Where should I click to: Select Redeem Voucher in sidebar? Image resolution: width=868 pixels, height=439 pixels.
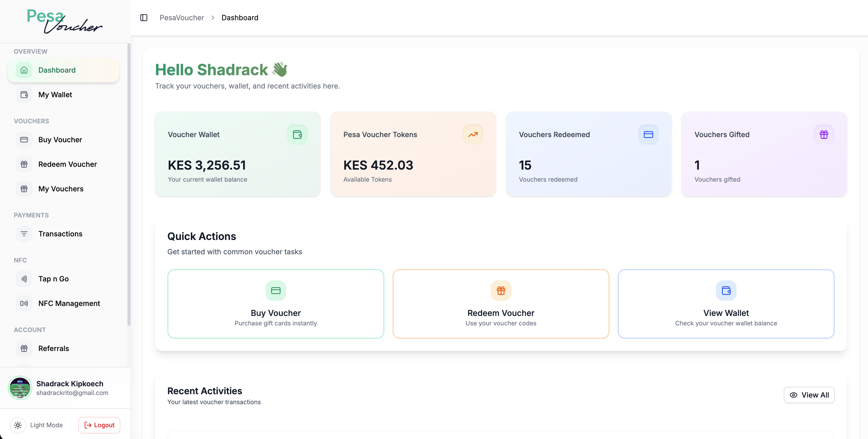63,164
